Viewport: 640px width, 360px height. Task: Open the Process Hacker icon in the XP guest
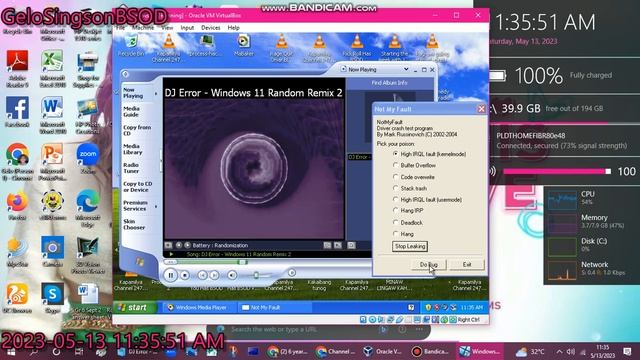click(x=206, y=45)
